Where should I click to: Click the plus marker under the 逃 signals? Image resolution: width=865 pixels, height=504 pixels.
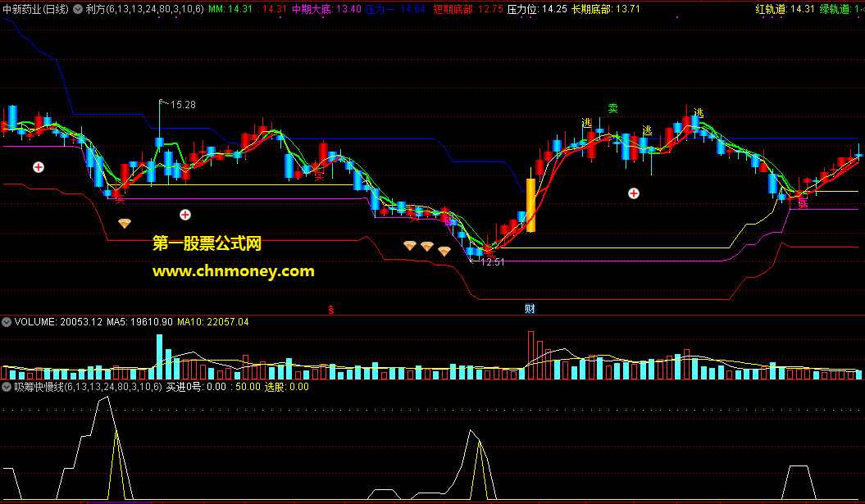pos(634,193)
